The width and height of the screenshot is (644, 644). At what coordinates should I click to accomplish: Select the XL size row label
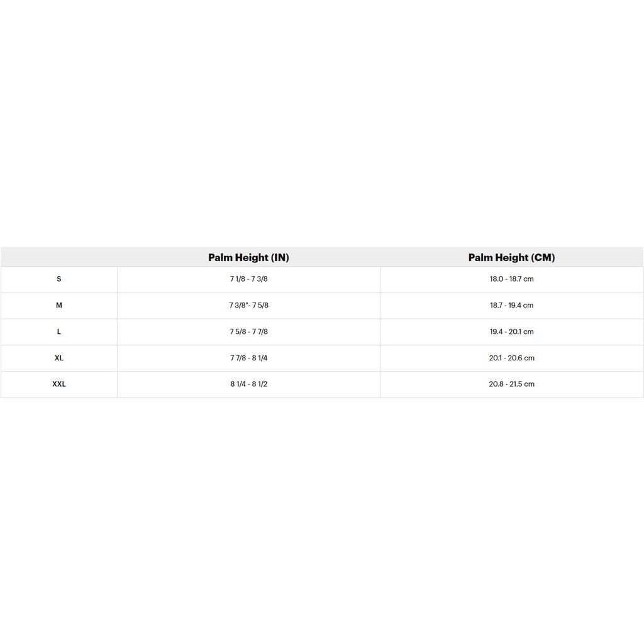point(59,358)
